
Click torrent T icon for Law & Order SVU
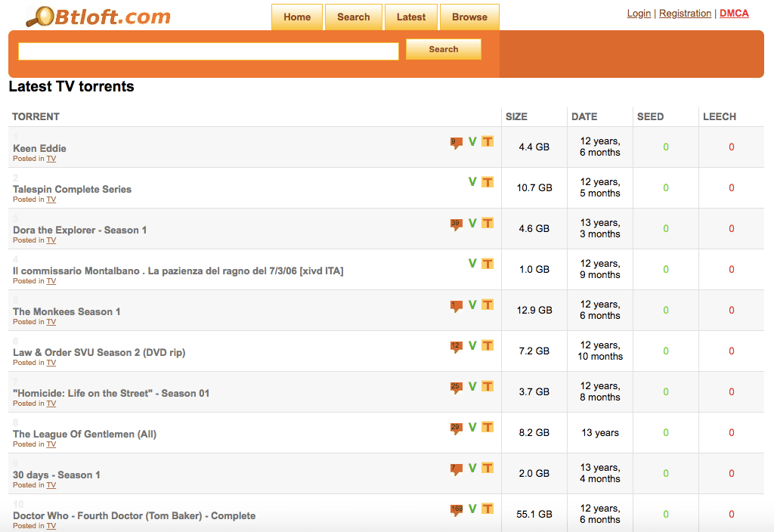coord(488,345)
